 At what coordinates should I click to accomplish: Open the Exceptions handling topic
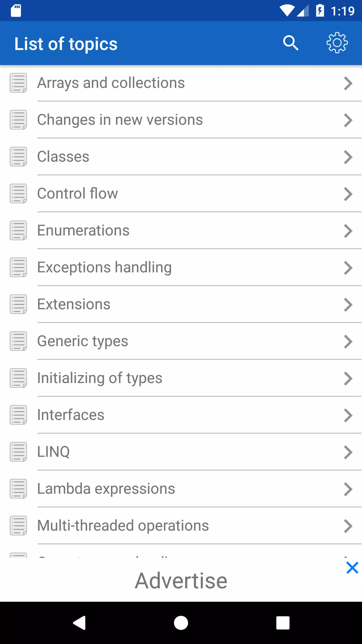coord(181,267)
